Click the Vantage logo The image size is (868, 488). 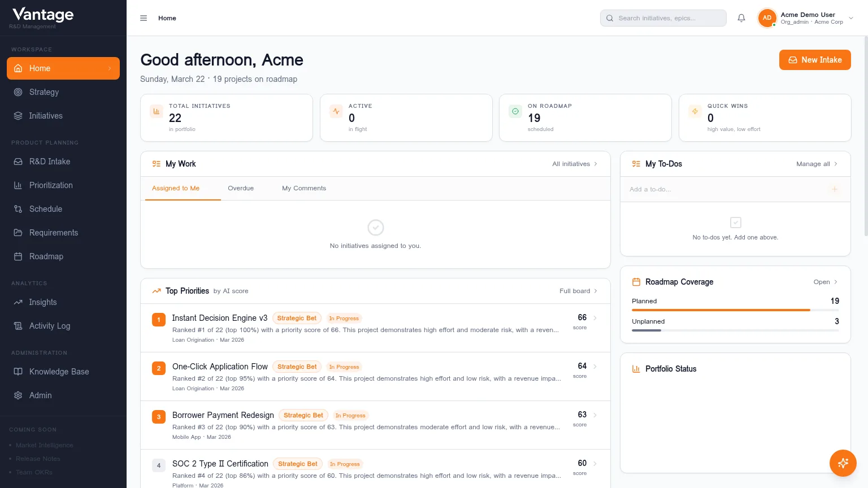tap(43, 15)
